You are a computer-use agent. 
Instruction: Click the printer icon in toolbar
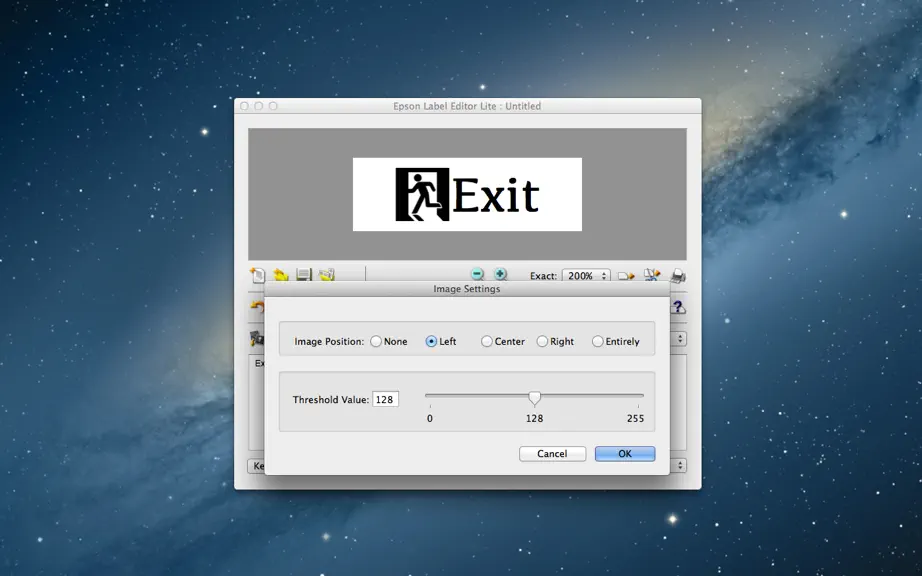(x=678, y=275)
